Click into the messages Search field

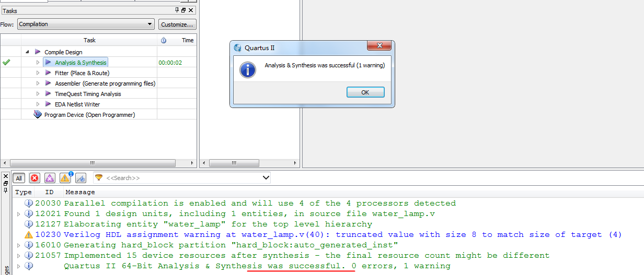[183, 178]
